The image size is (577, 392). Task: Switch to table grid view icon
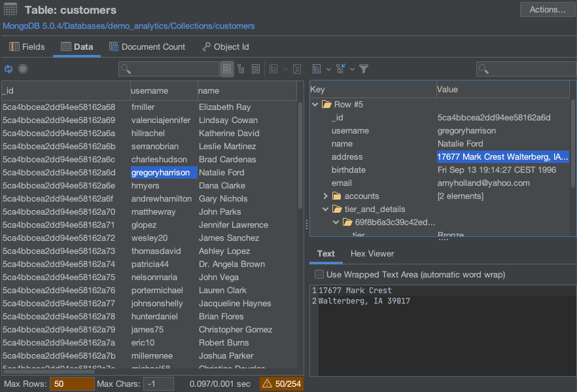coord(227,69)
